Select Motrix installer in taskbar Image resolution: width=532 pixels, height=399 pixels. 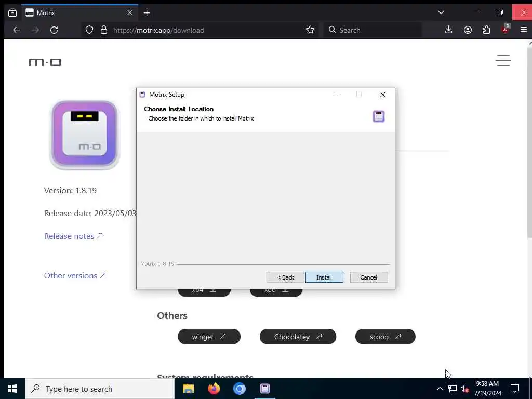click(264, 389)
